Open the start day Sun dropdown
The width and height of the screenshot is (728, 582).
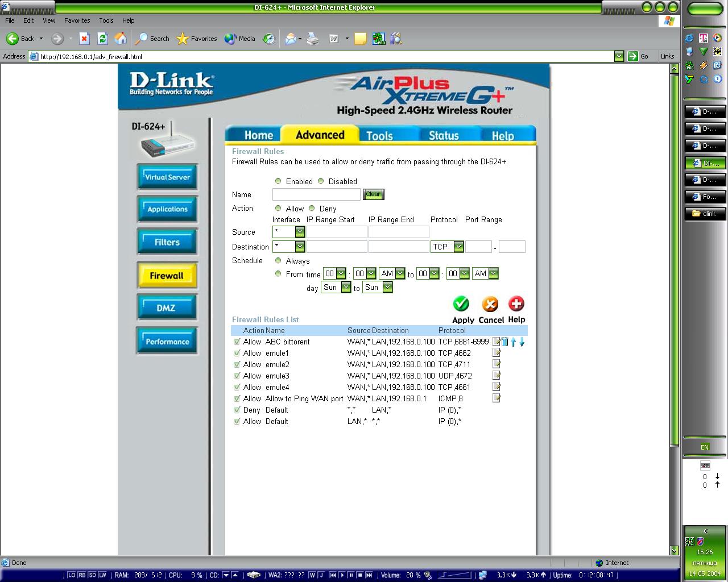point(345,288)
